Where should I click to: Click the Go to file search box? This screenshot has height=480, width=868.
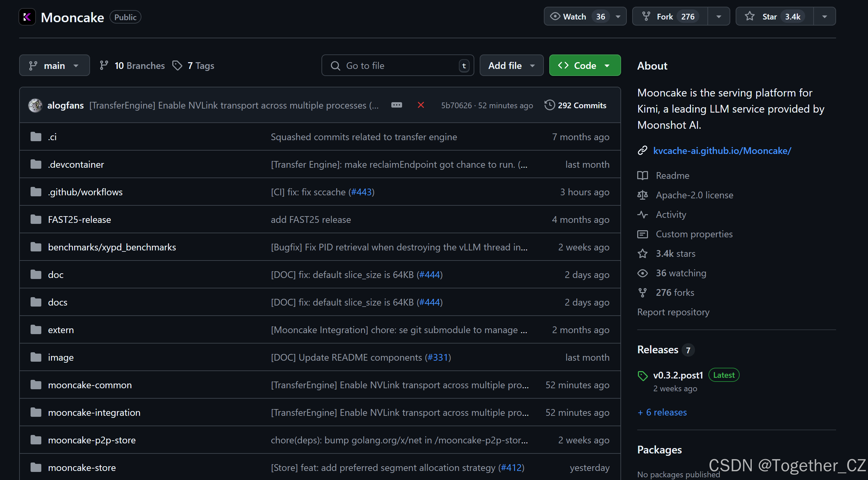[x=398, y=65]
